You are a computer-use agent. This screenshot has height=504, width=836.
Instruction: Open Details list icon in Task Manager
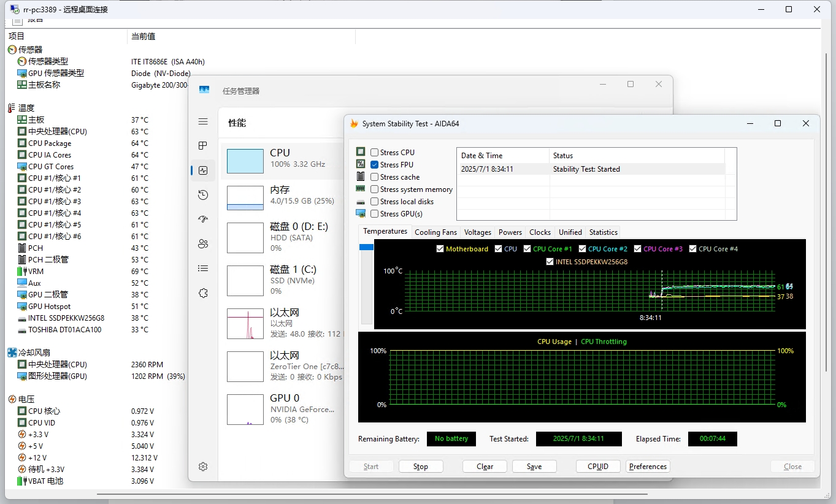(x=203, y=269)
